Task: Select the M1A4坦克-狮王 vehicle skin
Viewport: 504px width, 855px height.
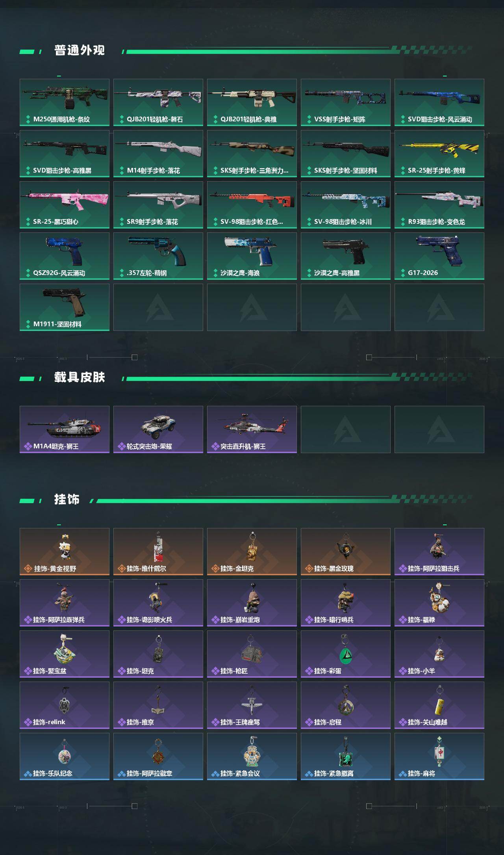Action: click(65, 429)
